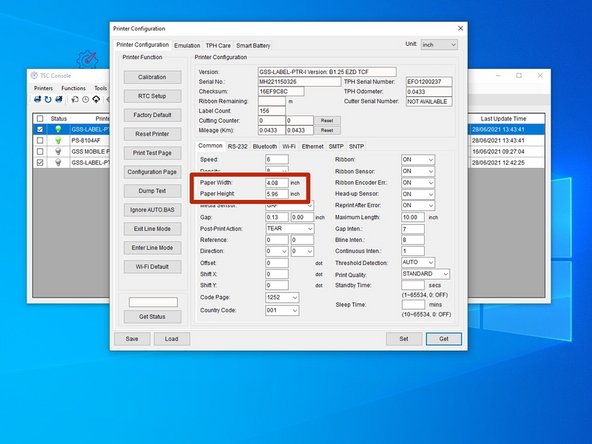592x444 pixels.
Task: Open the Unit dropdown showing inch
Action: [439, 45]
